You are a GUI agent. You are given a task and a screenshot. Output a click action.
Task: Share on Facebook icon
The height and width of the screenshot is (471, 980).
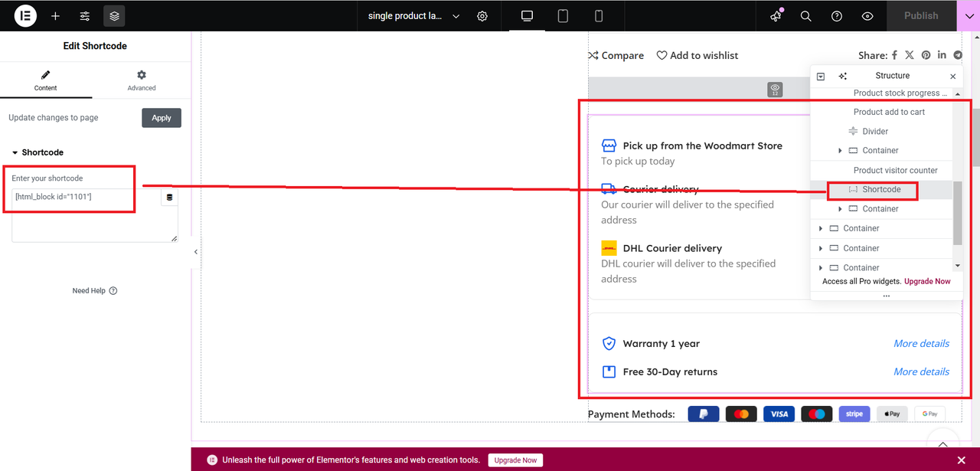coord(894,55)
